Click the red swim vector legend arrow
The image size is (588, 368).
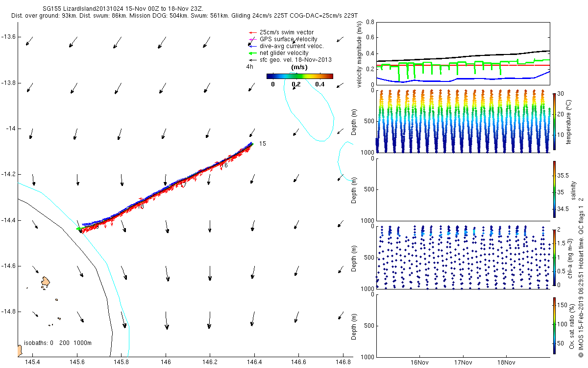click(x=252, y=32)
